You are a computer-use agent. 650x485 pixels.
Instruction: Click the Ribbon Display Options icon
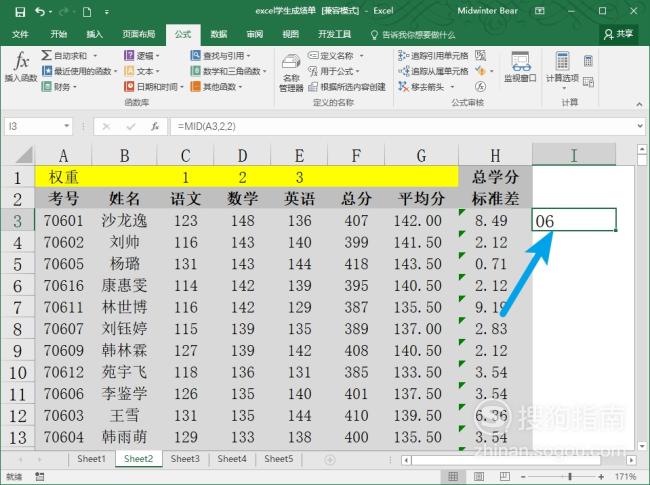pos(539,11)
